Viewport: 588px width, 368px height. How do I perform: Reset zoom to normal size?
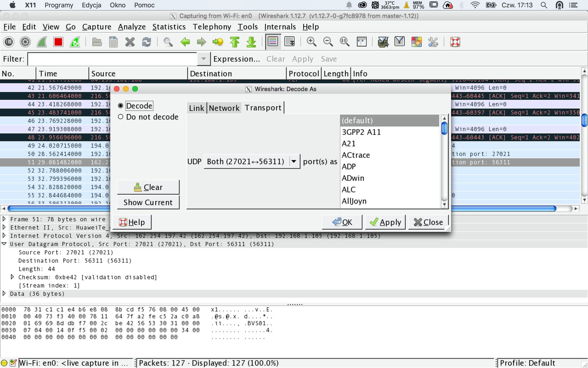345,42
